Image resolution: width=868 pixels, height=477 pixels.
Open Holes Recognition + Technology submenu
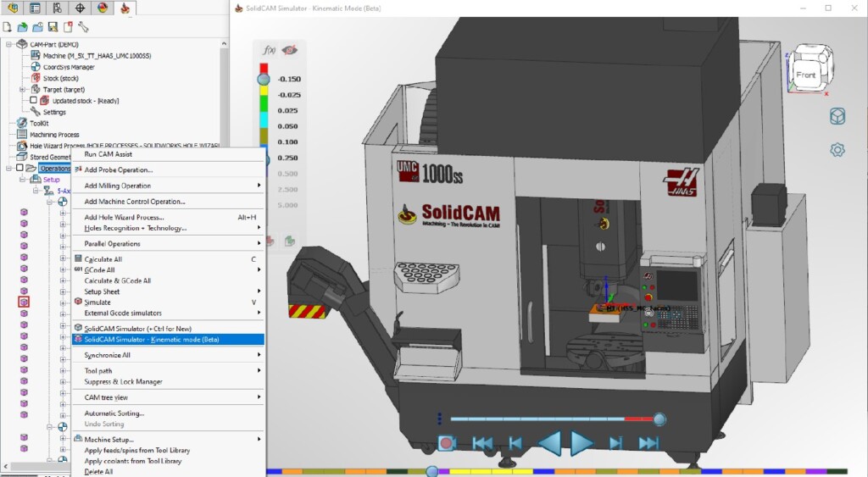[169, 228]
